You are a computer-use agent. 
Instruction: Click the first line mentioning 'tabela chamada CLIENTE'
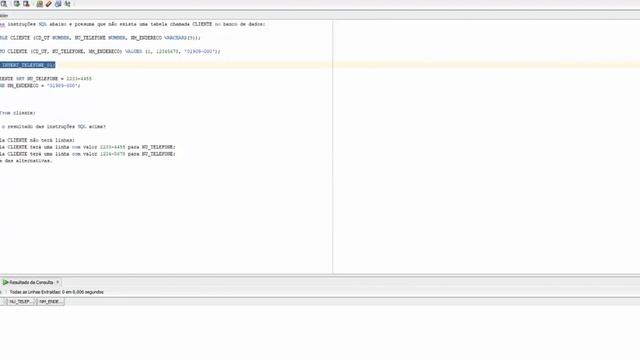pyautogui.click(x=133, y=24)
